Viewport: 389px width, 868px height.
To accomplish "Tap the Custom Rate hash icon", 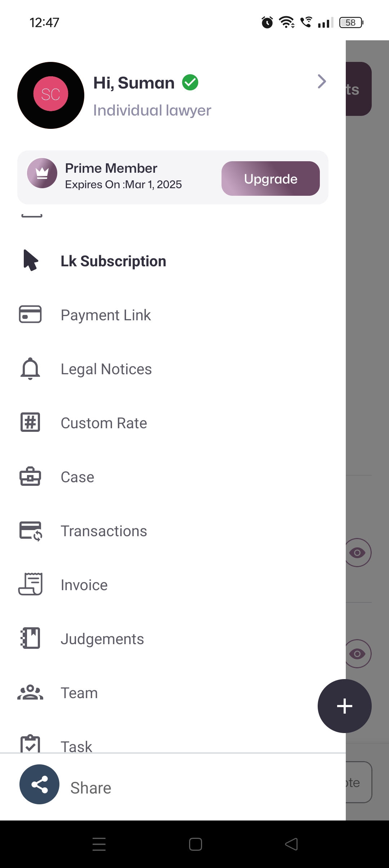I will click(x=30, y=422).
